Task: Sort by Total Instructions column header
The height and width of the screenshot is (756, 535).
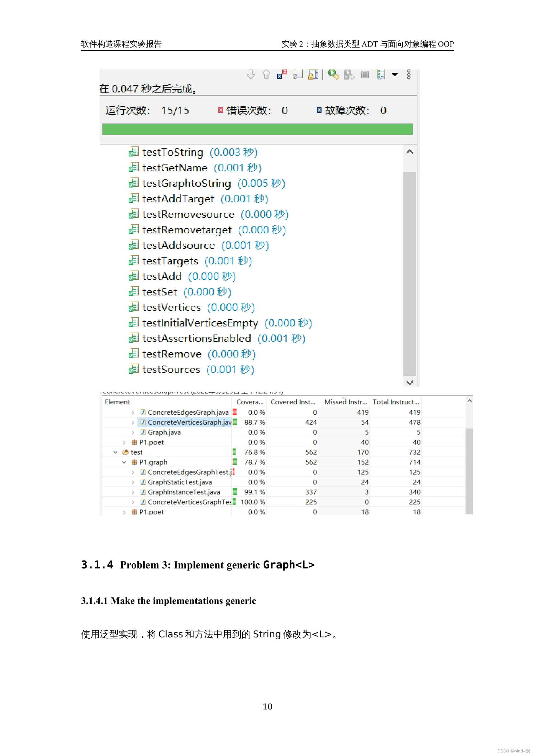Action: [x=396, y=402]
